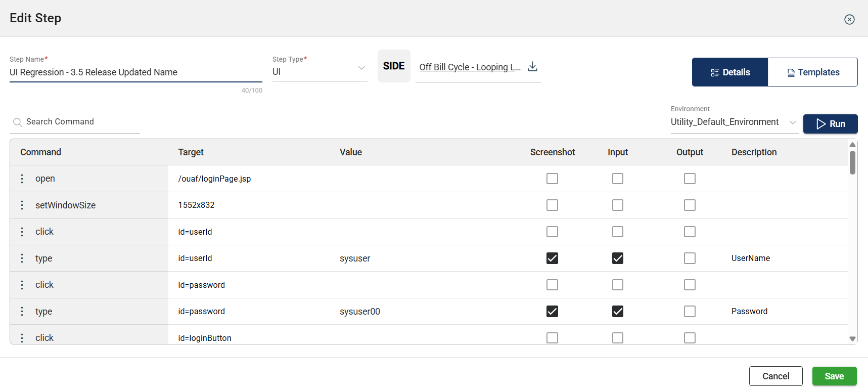This screenshot has width=868, height=392.
Task: Expand the Step Type dropdown
Action: click(361, 68)
